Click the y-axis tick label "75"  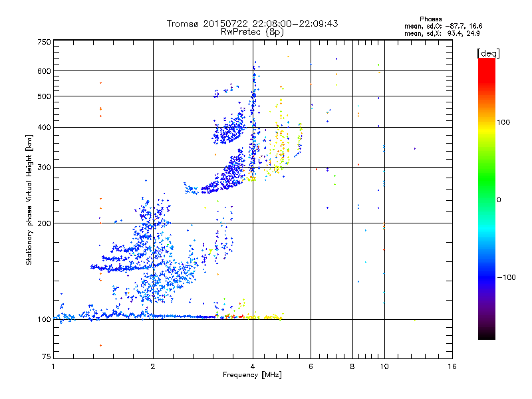(47, 356)
